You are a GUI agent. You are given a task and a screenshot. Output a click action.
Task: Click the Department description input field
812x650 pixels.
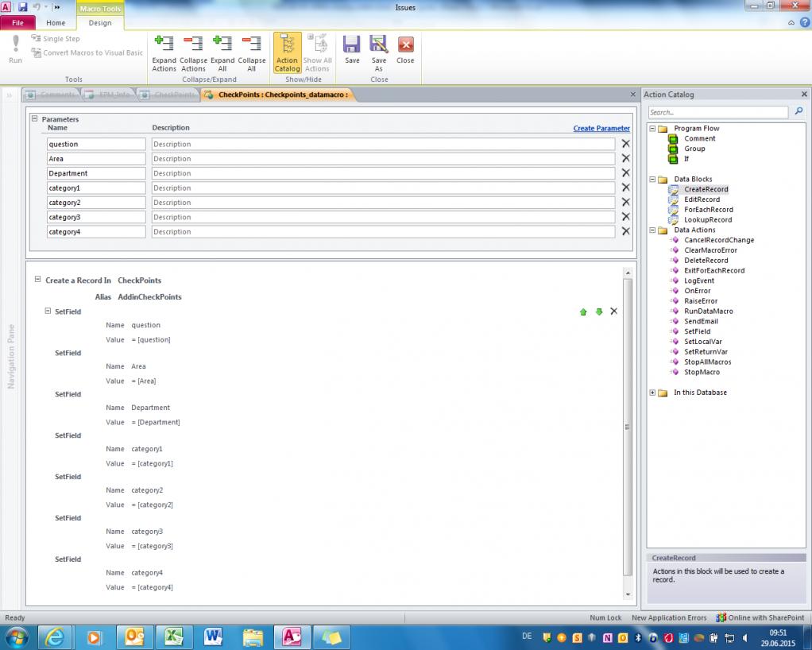coord(382,173)
